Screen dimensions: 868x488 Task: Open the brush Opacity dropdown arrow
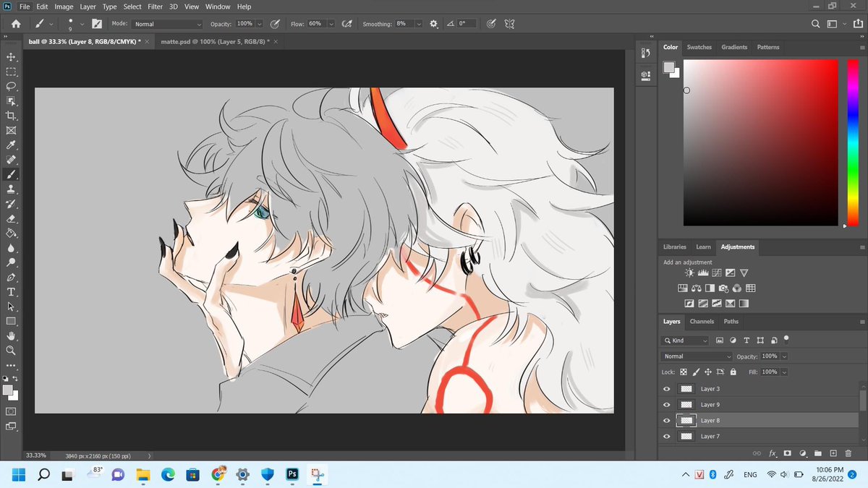click(260, 24)
